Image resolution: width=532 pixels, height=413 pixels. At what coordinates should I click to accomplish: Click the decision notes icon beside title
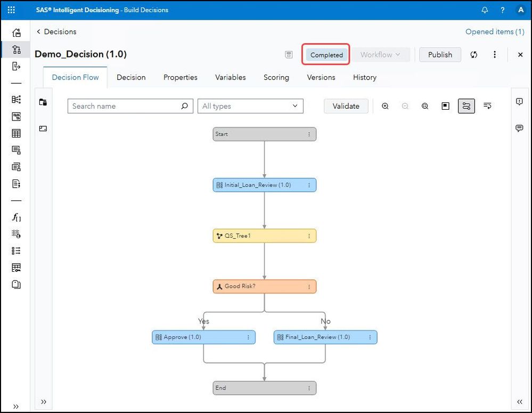[x=289, y=55]
